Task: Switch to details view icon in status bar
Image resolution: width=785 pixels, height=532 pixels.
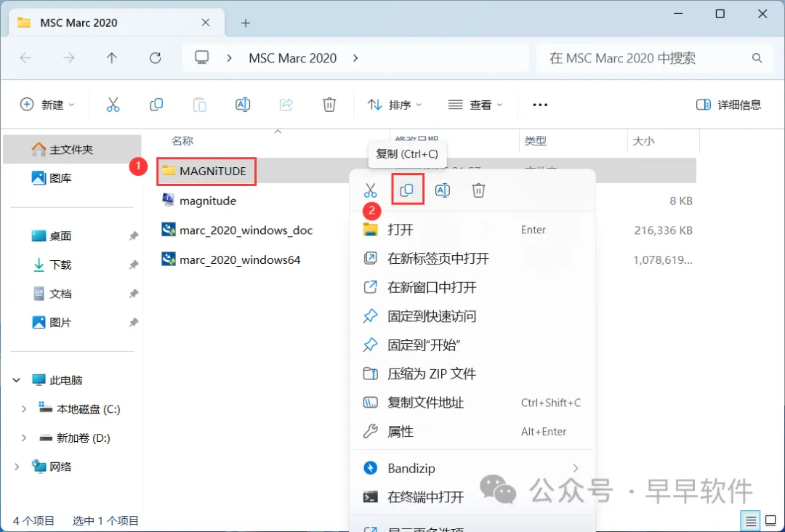Action: 750,521
